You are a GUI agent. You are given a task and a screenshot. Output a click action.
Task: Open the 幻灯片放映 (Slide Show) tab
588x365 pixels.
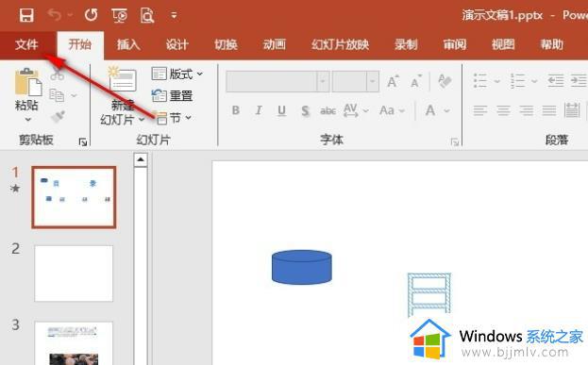point(340,44)
